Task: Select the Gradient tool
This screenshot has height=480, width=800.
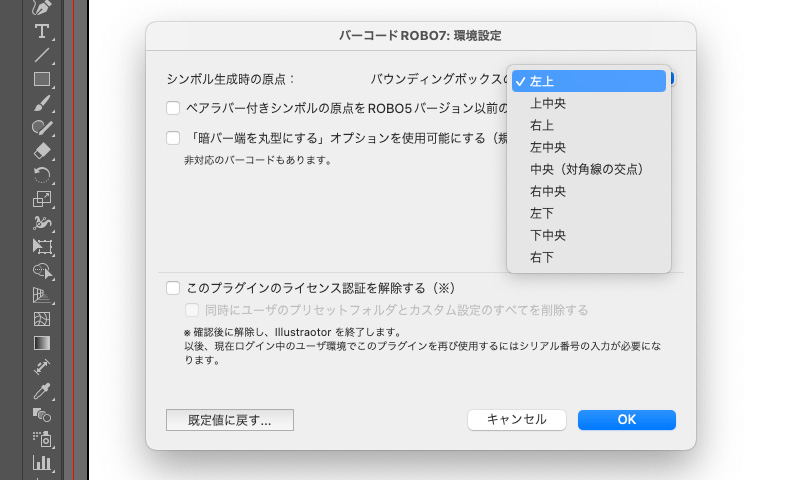Action: click(x=42, y=343)
